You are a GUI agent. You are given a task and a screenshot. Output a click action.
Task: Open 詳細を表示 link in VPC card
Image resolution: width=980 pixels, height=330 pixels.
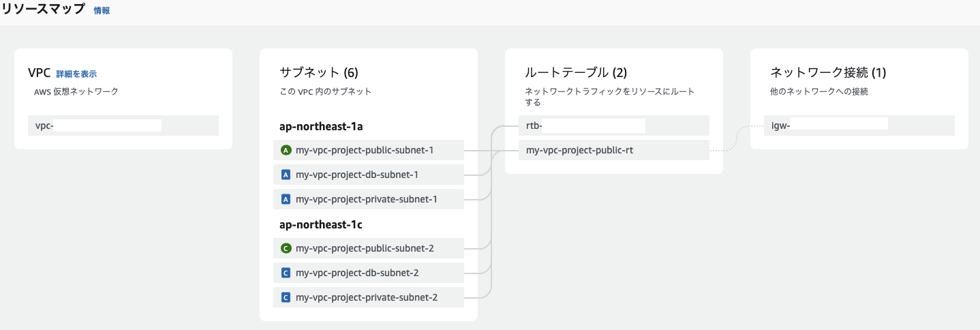[76, 74]
